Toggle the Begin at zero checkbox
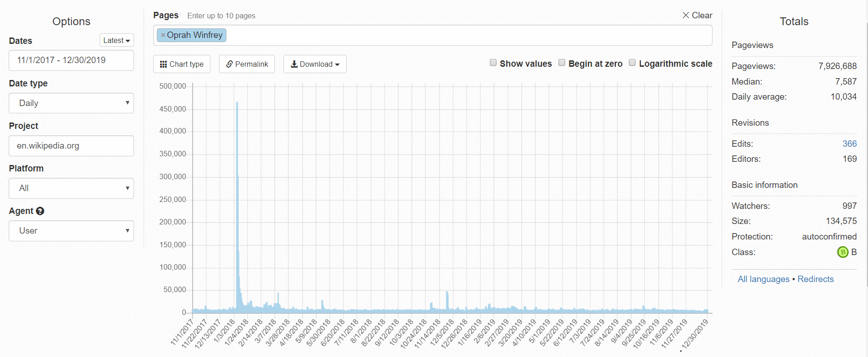 (562, 63)
